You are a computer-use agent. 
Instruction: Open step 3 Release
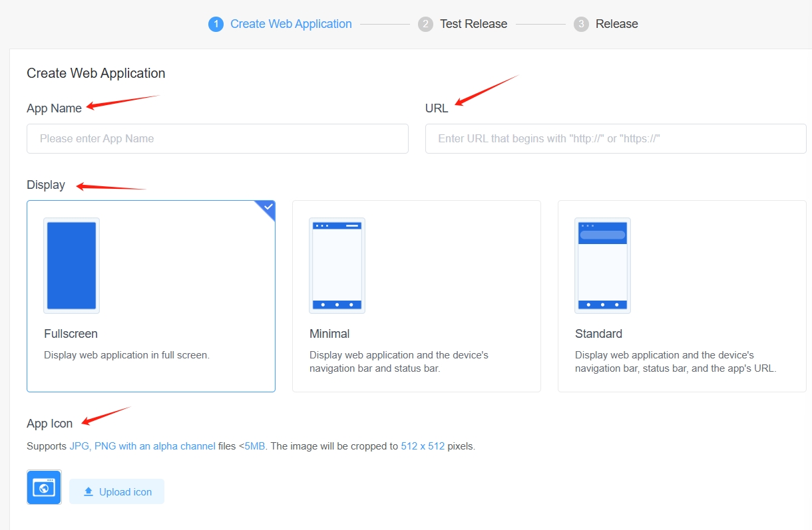click(606, 24)
